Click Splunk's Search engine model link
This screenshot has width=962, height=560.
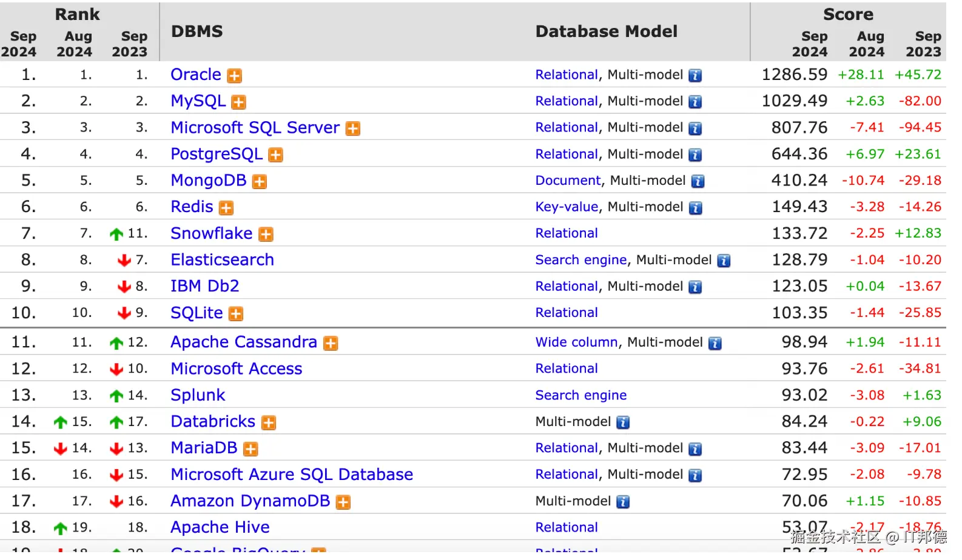click(x=580, y=395)
